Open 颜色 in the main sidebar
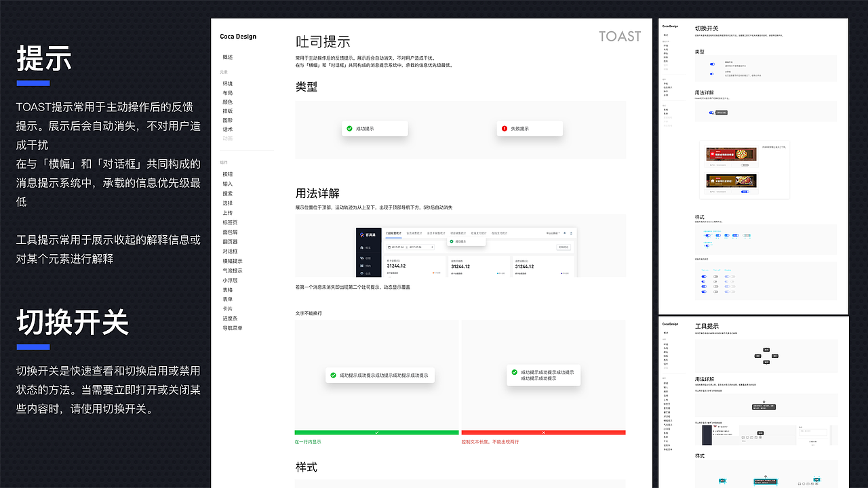The height and width of the screenshot is (488, 868). [227, 102]
